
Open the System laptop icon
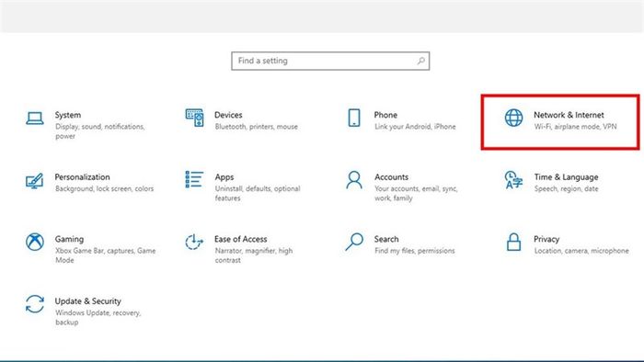click(x=35, y=119)
